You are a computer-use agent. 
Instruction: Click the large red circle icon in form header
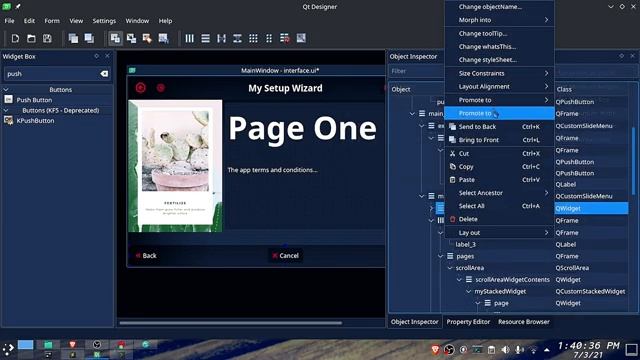coord(141,87)
